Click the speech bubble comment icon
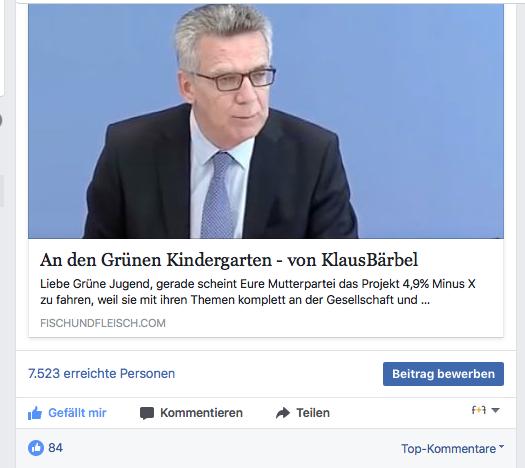The height and width of the screenshot is (468, 525). 147,413
